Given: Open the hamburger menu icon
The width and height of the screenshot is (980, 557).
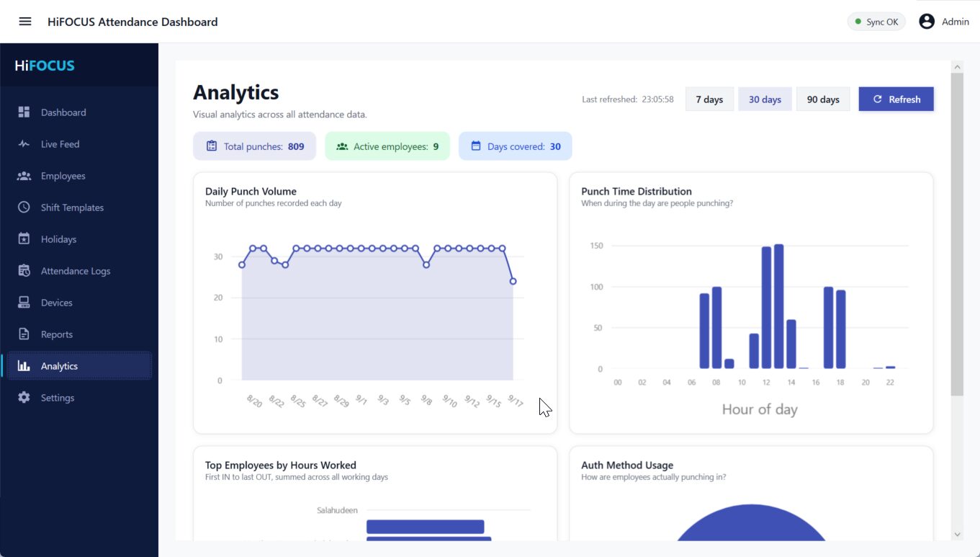Looking at the screenshot, I should pyautogui.click(x=25, y=22).
